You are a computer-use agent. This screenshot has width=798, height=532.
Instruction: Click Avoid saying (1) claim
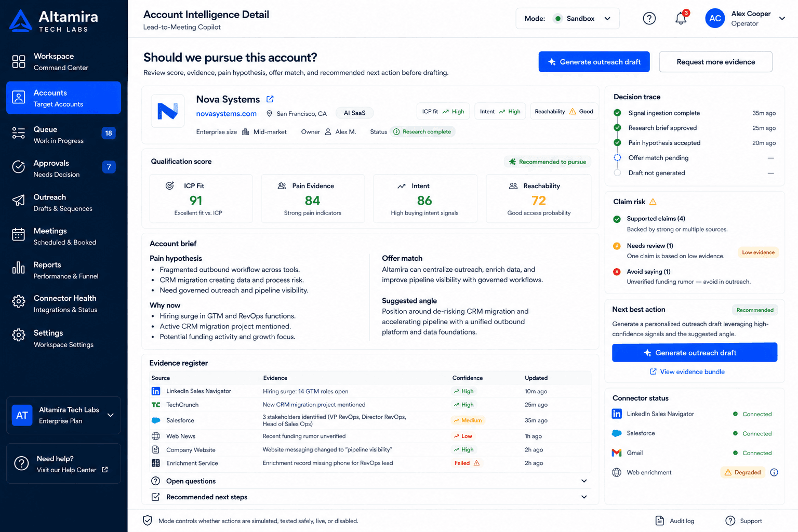pyautogui.click(x=648, y=272)
